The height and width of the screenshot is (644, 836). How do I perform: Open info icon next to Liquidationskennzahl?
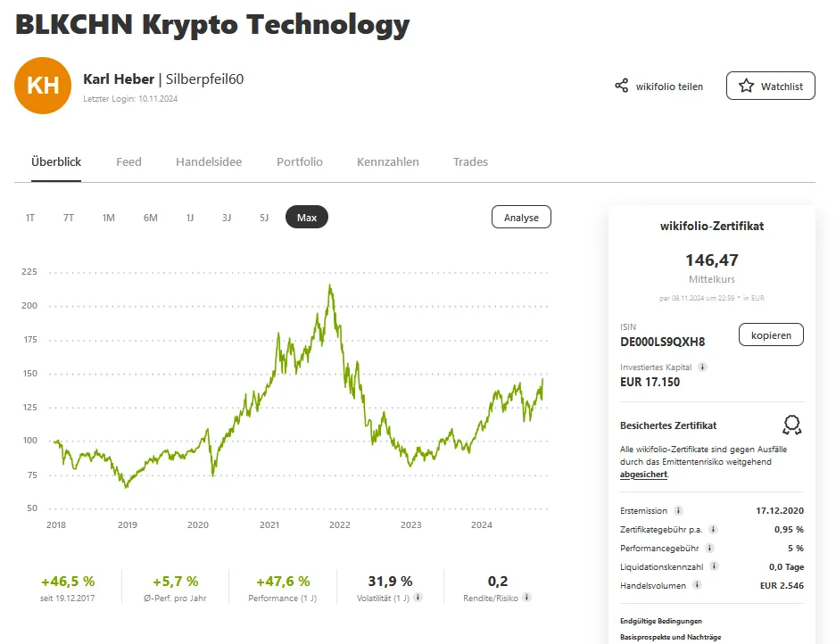click(715, 566)
